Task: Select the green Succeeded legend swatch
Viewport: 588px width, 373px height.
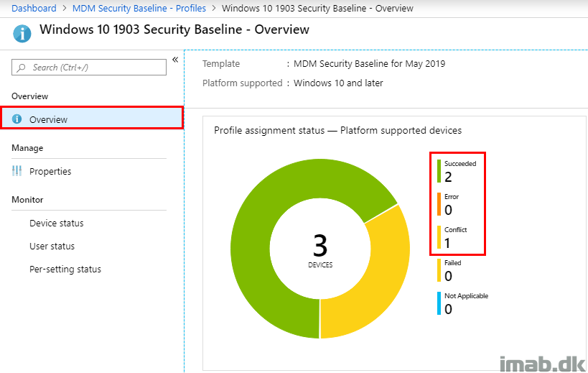Action: (x=439, y=171)
